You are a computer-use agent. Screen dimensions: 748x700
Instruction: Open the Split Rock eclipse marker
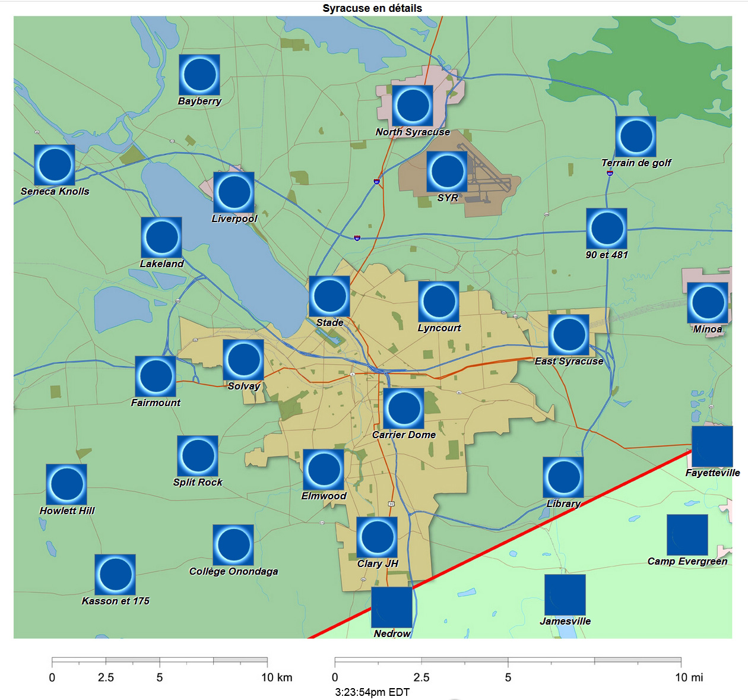[198, 456]
